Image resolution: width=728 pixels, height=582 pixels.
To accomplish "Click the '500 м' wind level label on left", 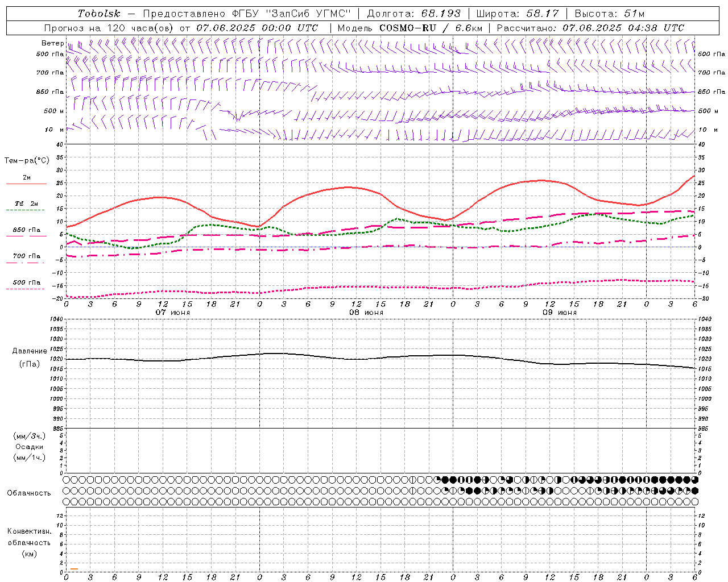I will click(54, 111).
